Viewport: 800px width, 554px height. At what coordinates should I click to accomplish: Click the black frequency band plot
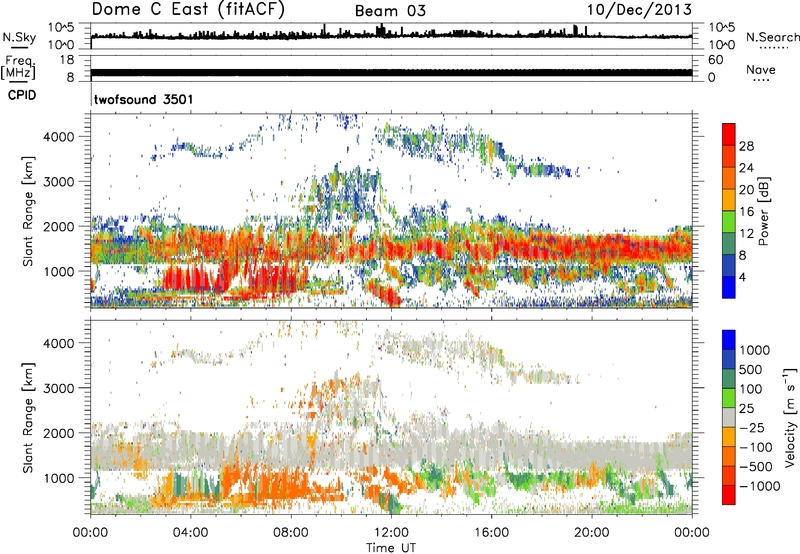point(391,72)
